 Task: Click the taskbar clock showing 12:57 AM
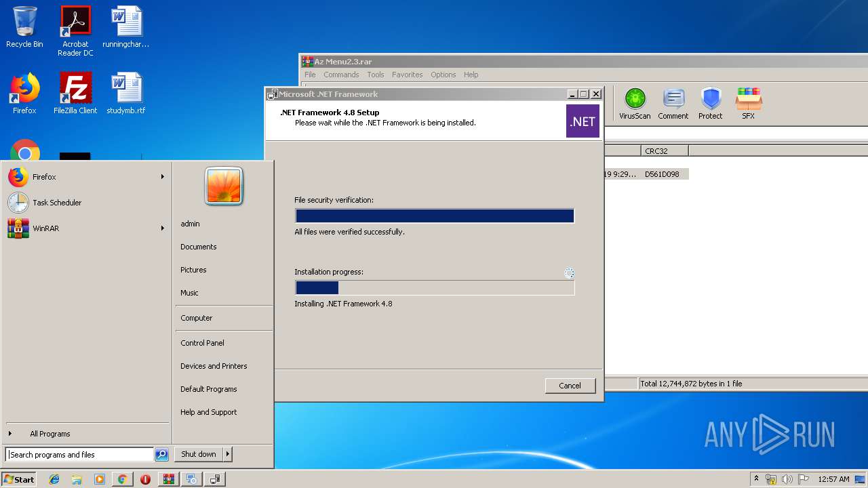833,479
